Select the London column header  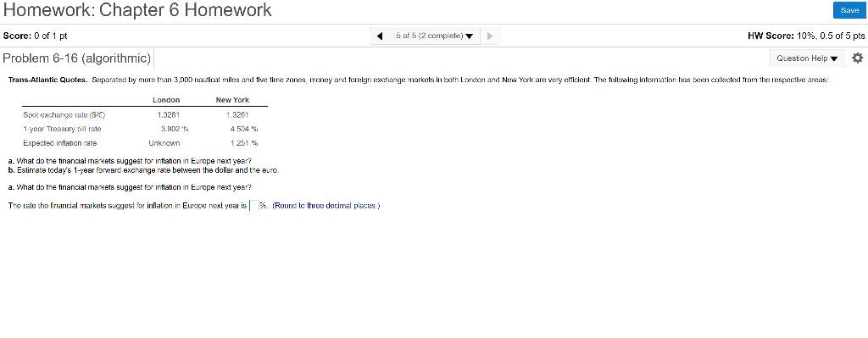click(x=166, y=100)
